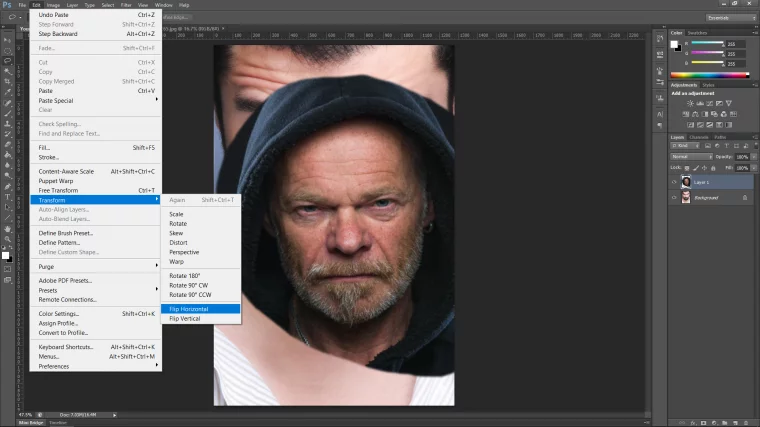Add a layer mask
Viewport: 760px width, 427px height.
[x=703, y=423]
